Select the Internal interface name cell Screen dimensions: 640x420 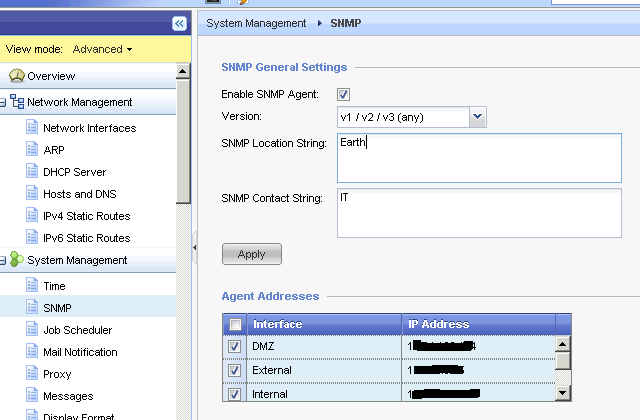click(324, 393)
